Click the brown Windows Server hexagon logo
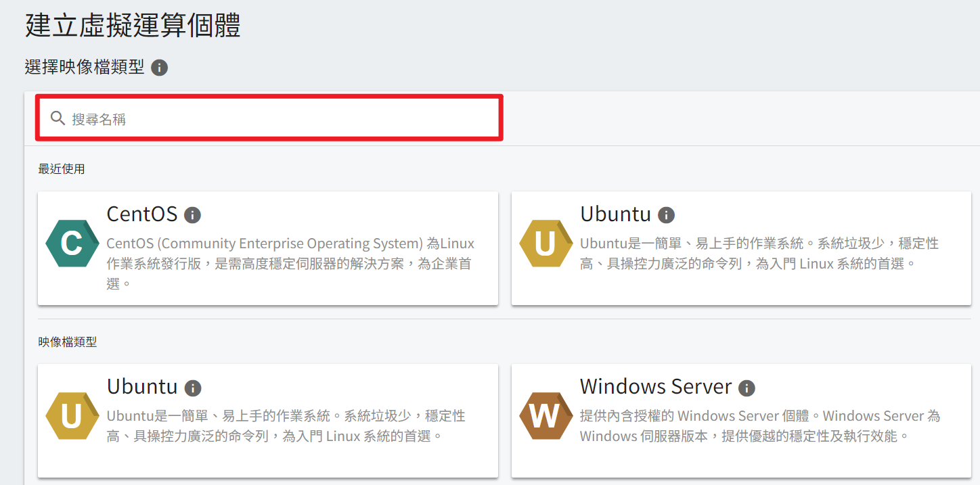 [x=545, y=416]
